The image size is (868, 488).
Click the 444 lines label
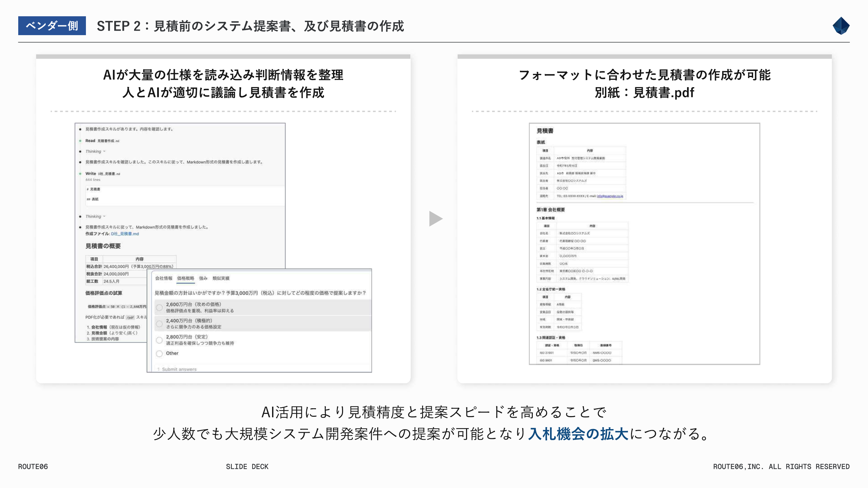(93, 180)
